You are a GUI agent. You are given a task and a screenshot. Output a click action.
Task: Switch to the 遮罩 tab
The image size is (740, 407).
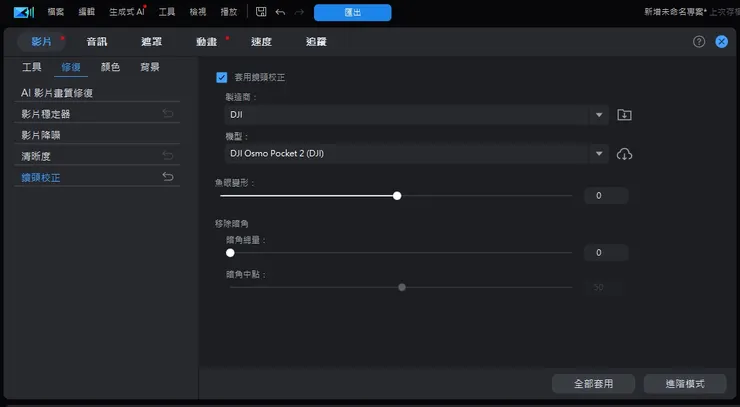coord(151,42)
